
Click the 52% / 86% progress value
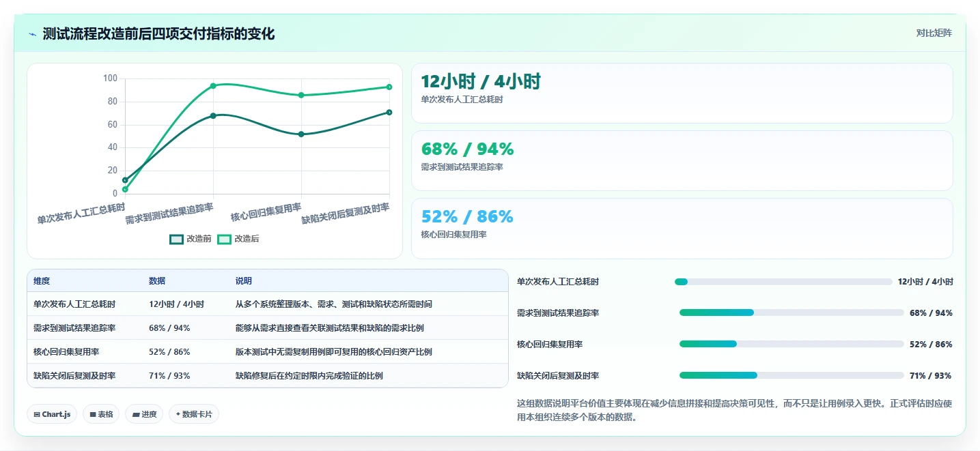click(x=931, y=345)
